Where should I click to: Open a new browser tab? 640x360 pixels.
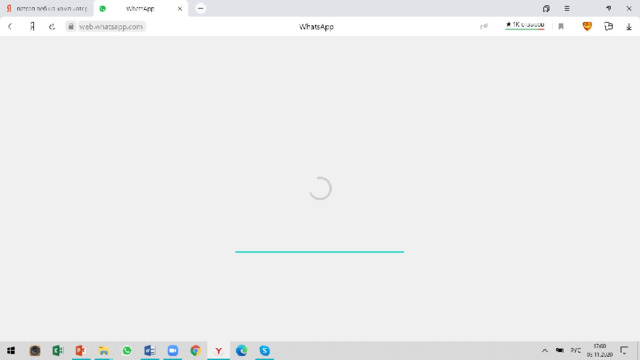(x=200, y=8)
